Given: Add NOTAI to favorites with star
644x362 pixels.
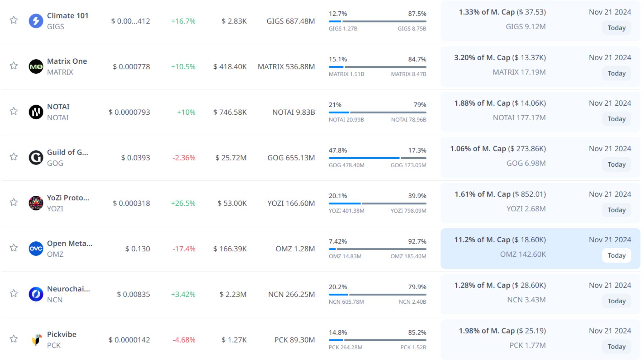Looking at the screenshot, I should coord(14,111).
